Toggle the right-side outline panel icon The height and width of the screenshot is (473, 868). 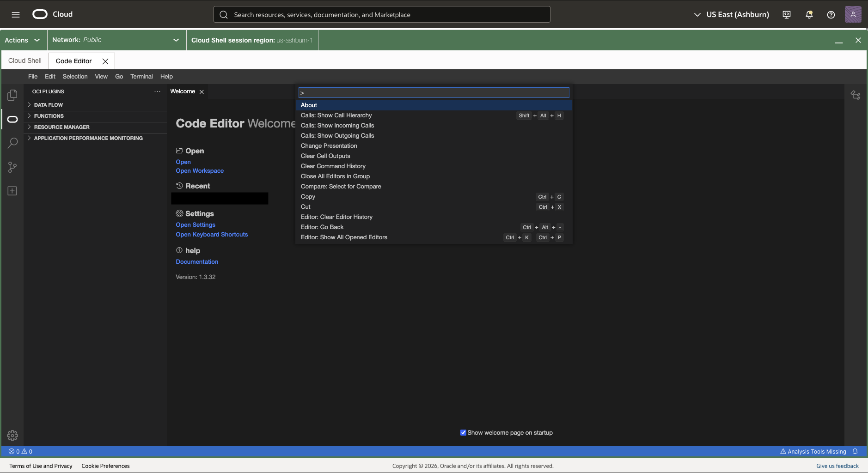click(856, 95)
